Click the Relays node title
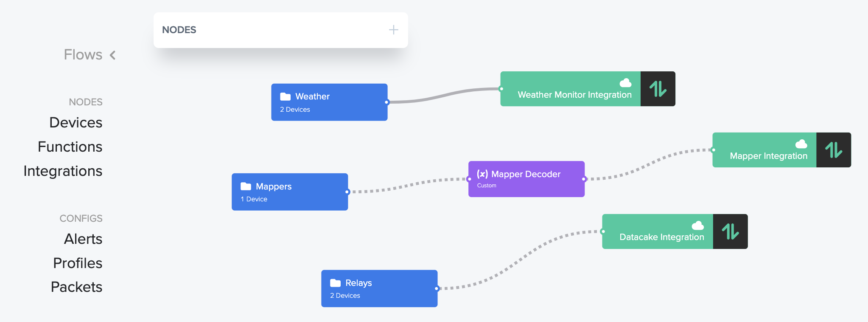The height and width of the screenshot is (322, 868). [358, 283]
